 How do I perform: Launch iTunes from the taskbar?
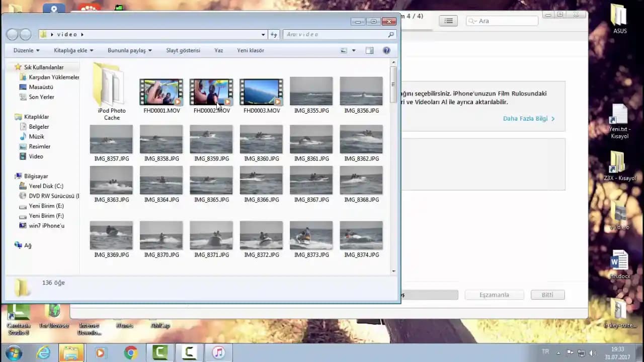click(218, 352)
